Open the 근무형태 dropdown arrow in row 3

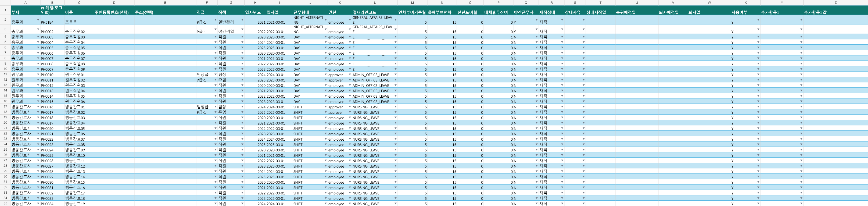click(325, 29)
